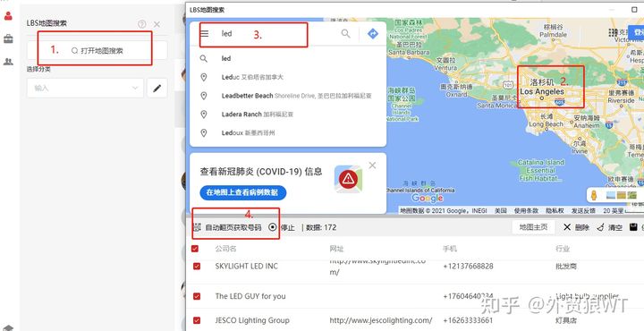This screenshot has height=331, width=644.
Task: Choose the Ladera Ranch suggestion
Action: coord(287,115)
